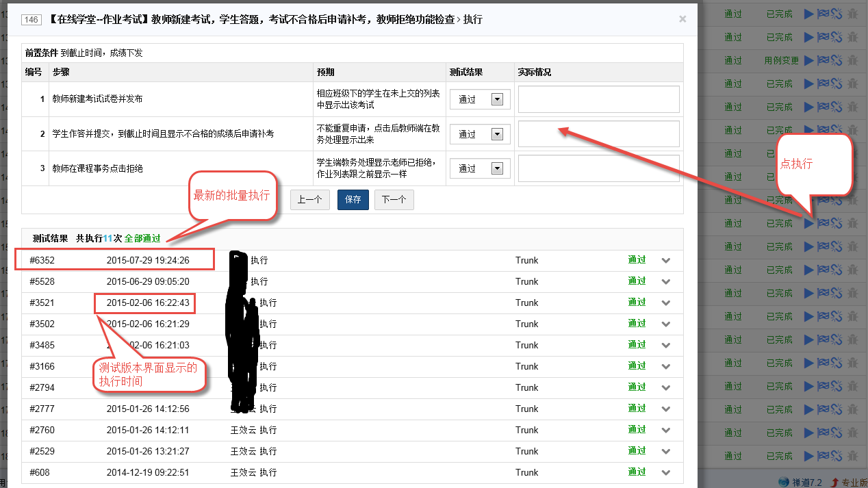
Task: Click the result ID #3502
Action: point(42,324)
